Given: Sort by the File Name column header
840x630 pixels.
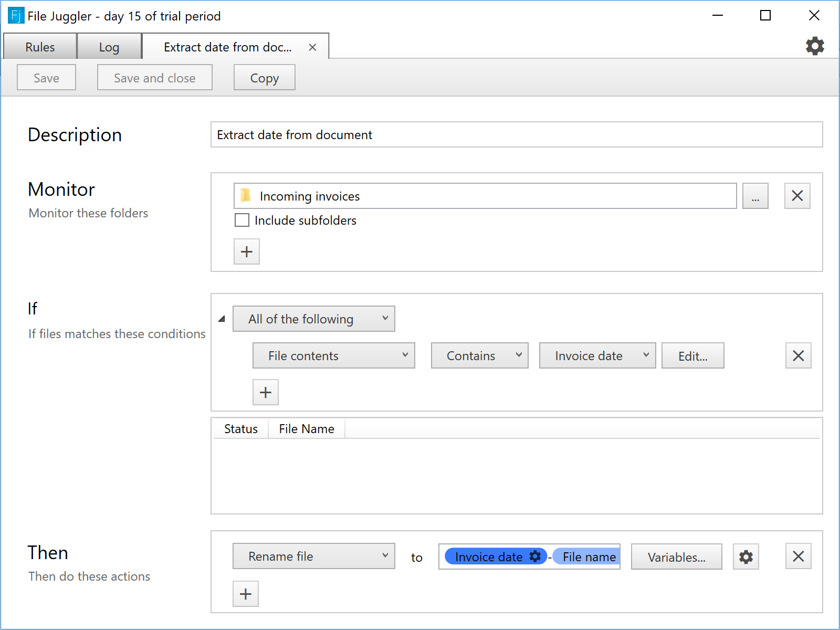Looking at the screenshot, I should 307,428.
